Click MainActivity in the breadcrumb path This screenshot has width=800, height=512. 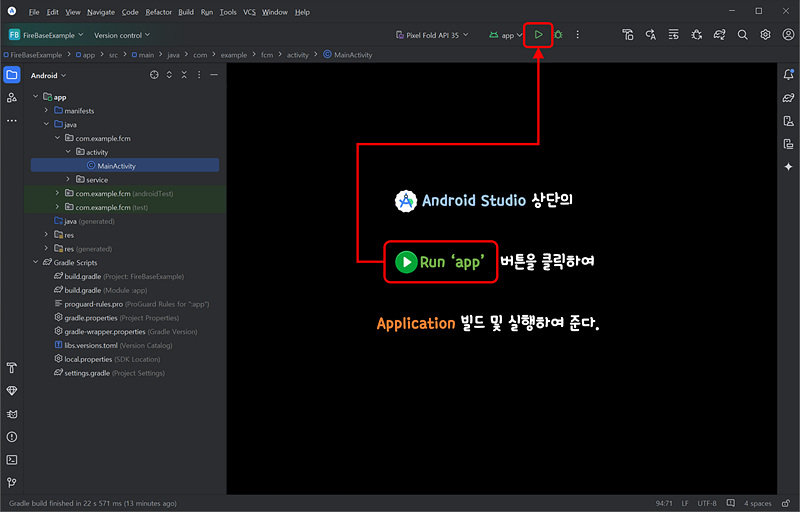(x=347, y=55)
